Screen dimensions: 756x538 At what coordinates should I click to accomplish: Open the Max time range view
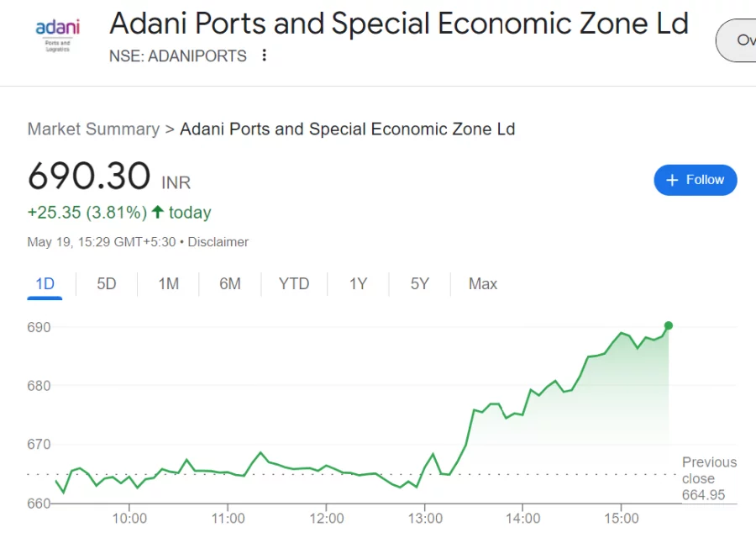pyautogui.click(x=482, y=284)
